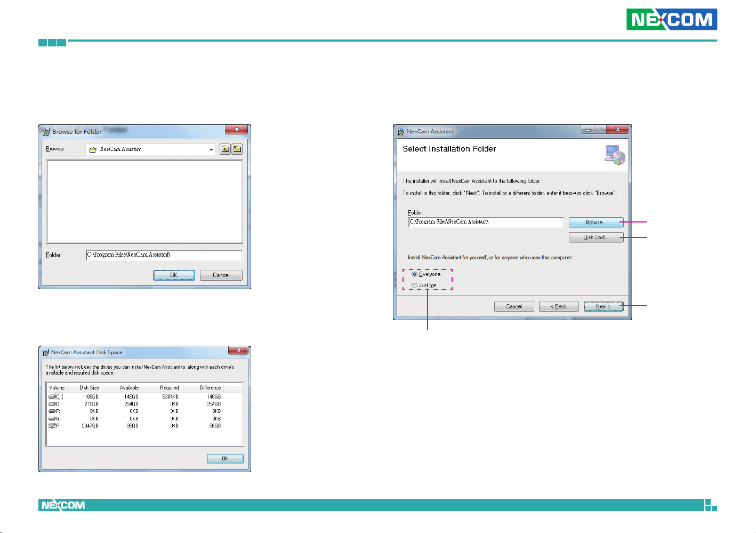Click OK in Browse for Folder dialog

174,275
